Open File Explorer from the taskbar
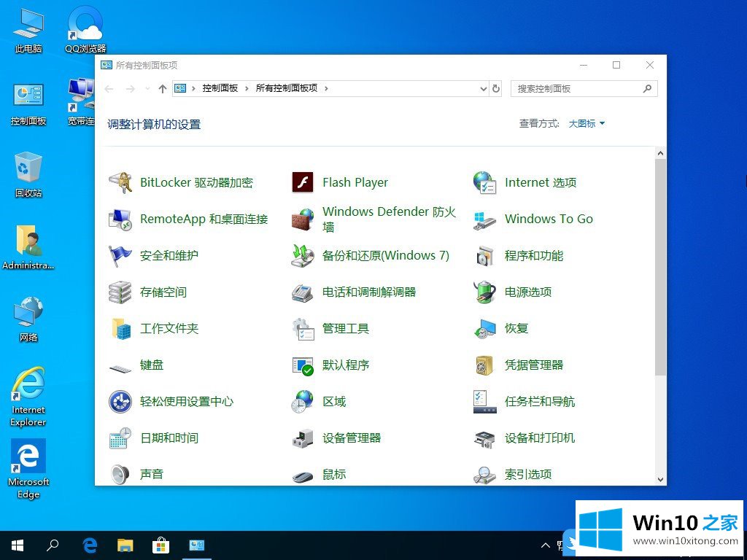This screenshot has width=747, height=560. point(125,545)
